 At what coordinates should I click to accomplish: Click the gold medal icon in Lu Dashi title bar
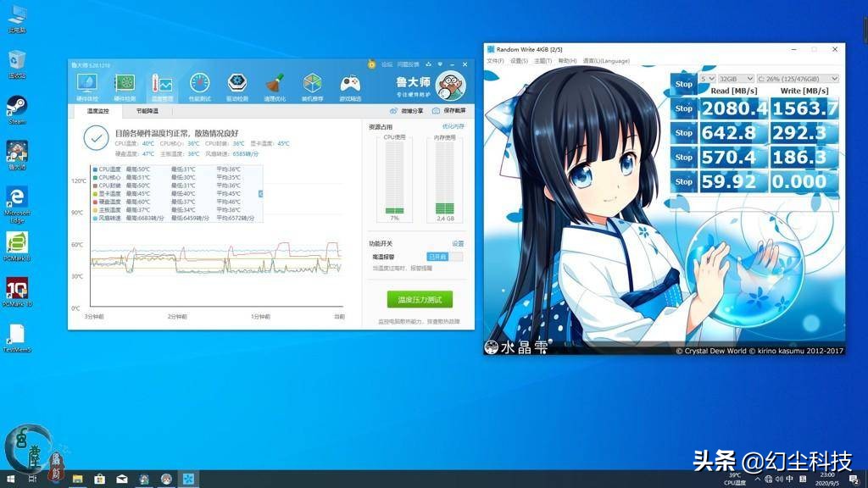click(371, 64)
